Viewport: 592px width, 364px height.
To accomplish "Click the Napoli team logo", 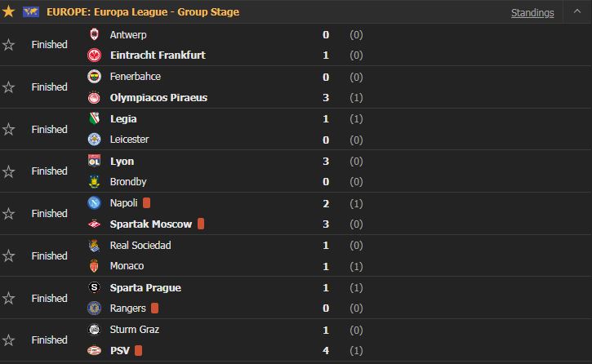I will (94, 203).
